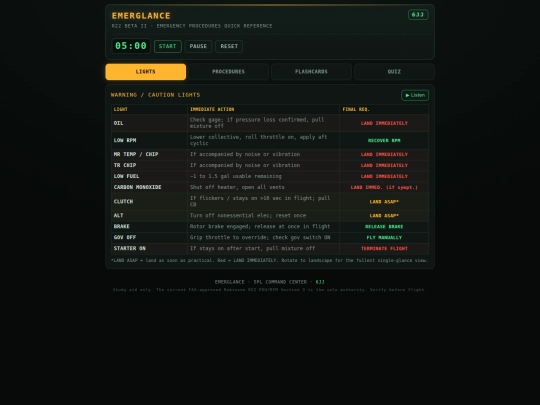Click FLY MANUALLY requirement cell

pyautogui.click(x=384, y=238)
